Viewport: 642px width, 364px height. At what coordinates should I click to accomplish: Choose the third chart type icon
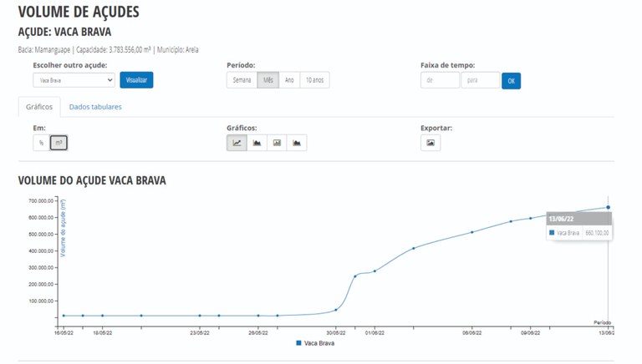click(277, 143)
